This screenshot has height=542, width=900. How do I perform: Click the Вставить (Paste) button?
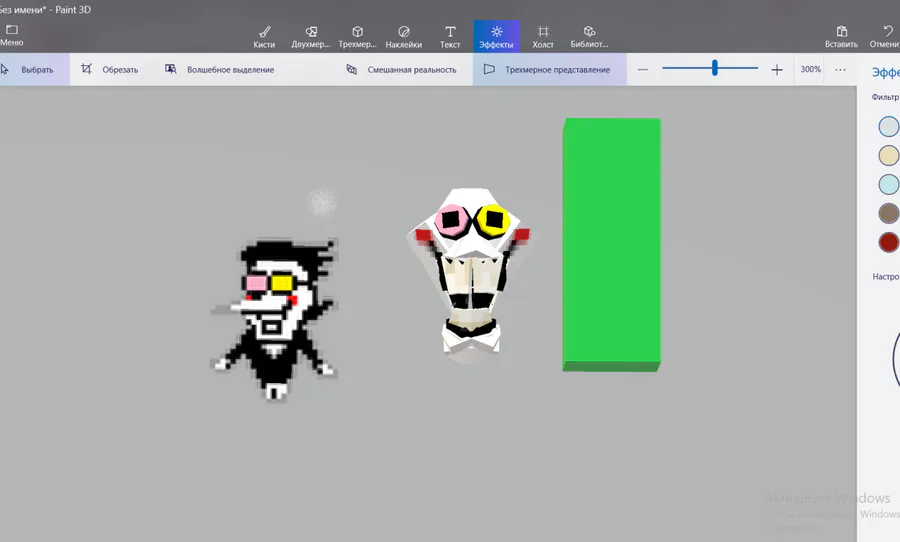(841, 37)
